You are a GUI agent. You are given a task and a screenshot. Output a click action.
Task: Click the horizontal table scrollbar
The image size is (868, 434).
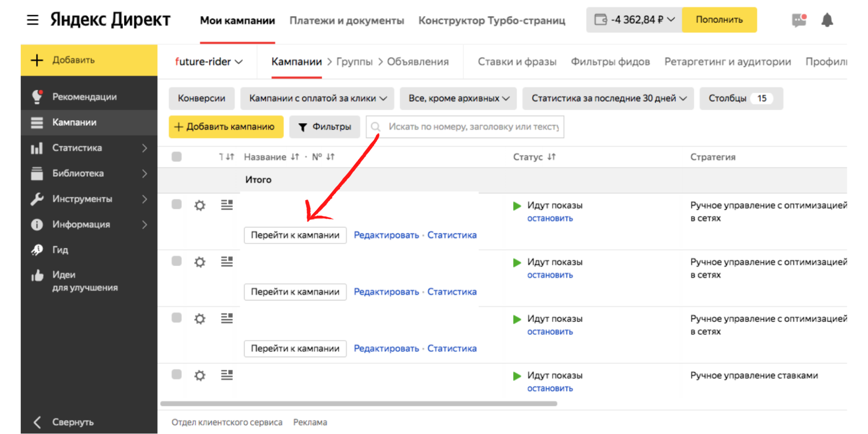pyautogui.click(x=359, y=404)
